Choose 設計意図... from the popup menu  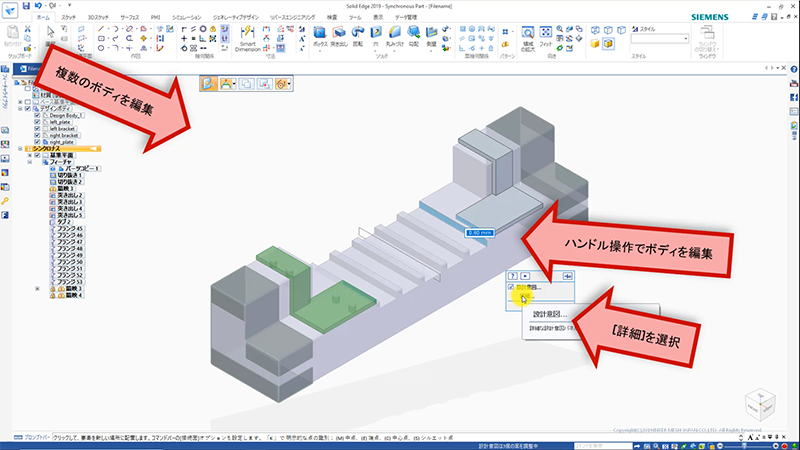coord(550,313)
